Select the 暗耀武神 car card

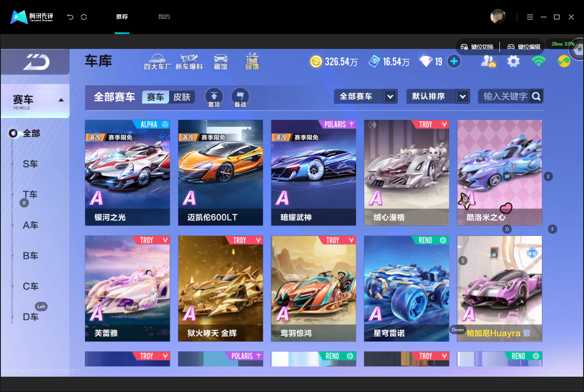click(x=314, y=173)
